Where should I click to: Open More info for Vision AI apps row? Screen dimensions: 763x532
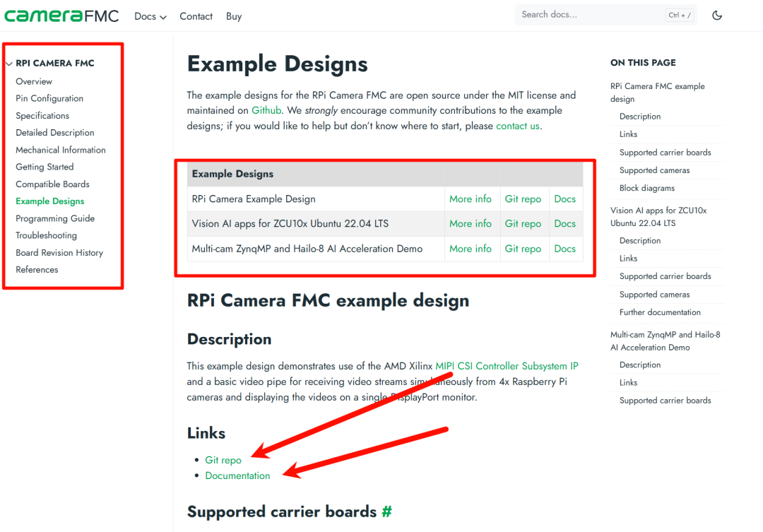click(470, 224)
